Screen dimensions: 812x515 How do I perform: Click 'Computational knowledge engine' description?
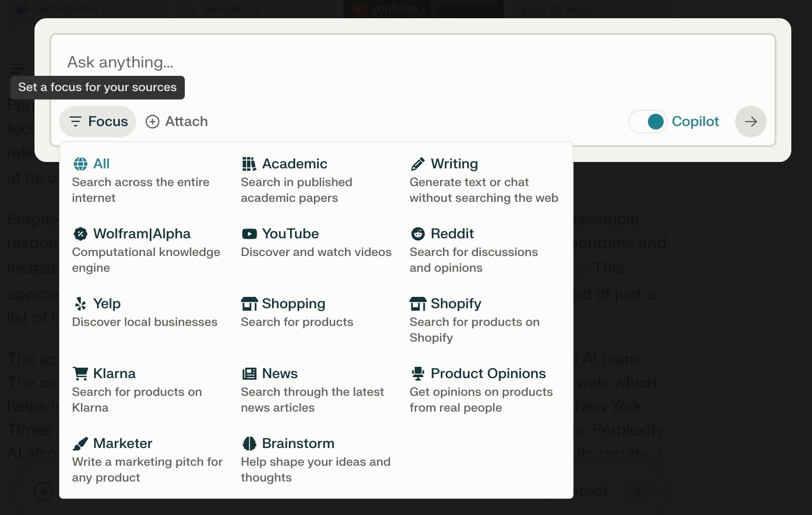coord(146,260)
